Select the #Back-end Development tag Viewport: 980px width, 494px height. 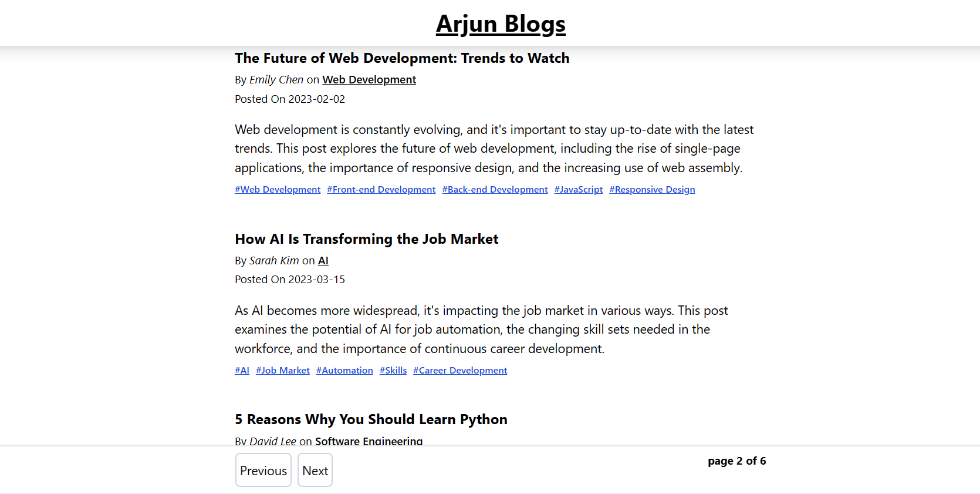(495, 189)
